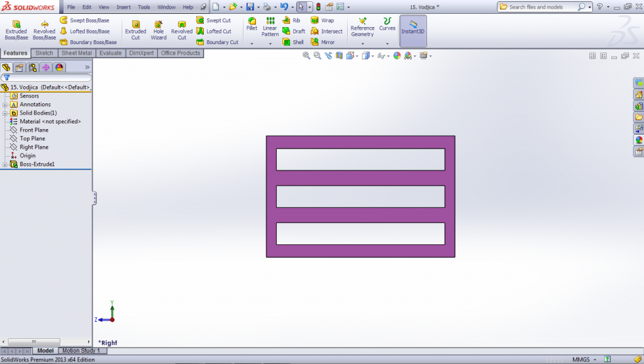
Task: Activate the Linear Pattern tool
Action: (270, 27)
